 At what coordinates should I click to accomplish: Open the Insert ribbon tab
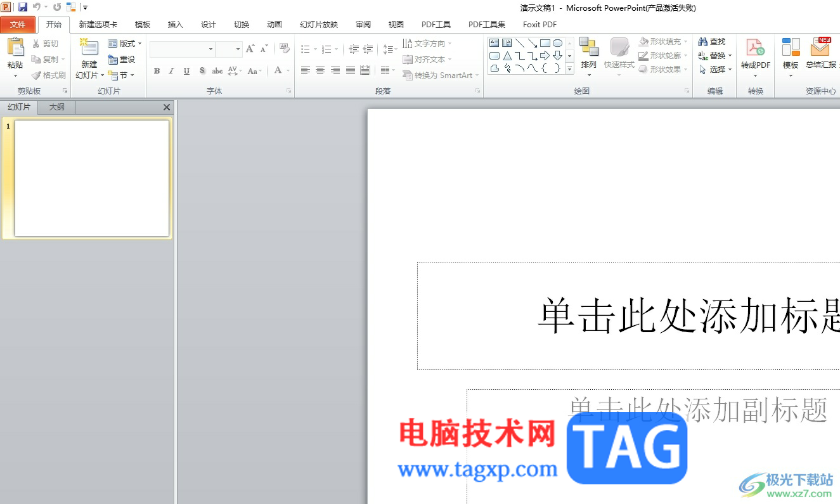tap(176, 25)
